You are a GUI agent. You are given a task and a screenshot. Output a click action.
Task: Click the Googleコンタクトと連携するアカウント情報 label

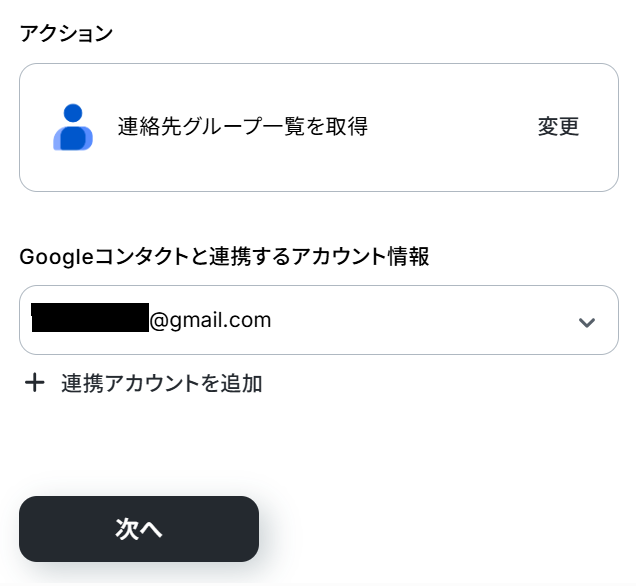click(x=224, y=257)
